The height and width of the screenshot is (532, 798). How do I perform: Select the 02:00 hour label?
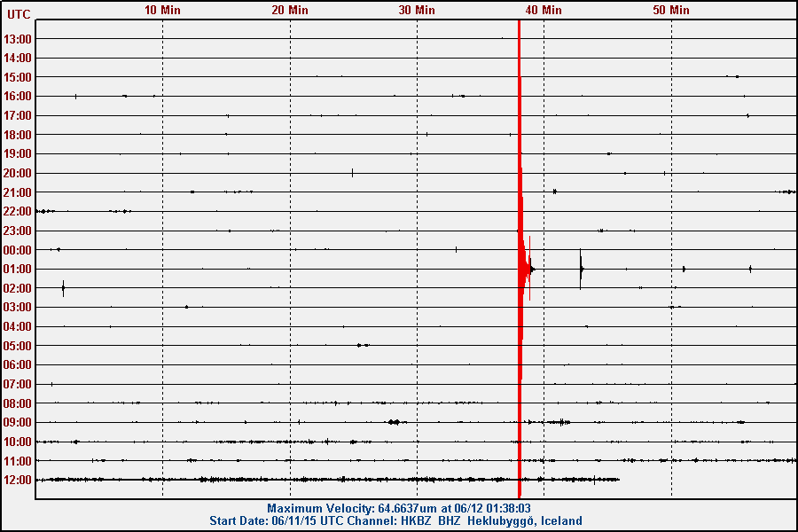tap(18, 288)
